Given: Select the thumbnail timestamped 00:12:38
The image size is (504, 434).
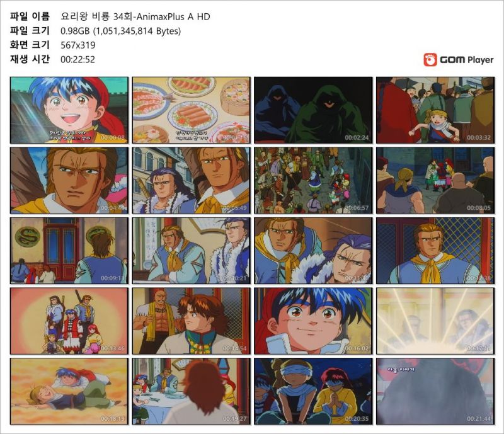Looking at the screenshot, I should [x=435, y=251].
